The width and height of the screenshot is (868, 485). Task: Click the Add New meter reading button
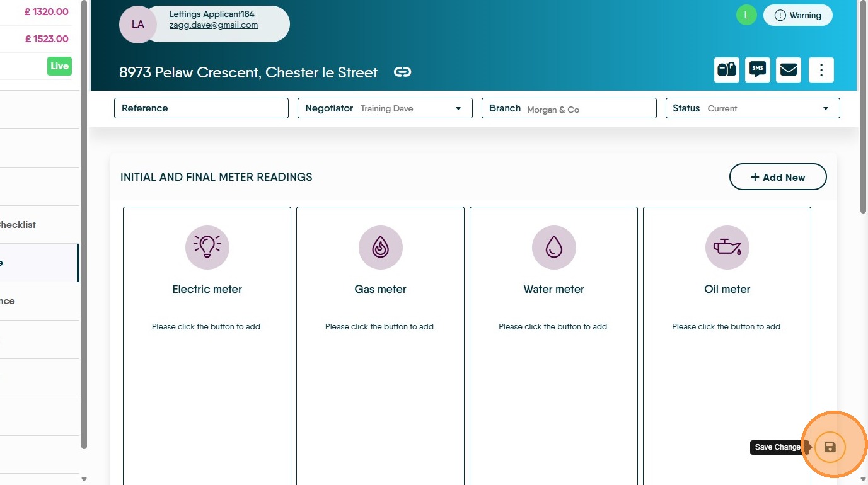[x=778, y=177]
